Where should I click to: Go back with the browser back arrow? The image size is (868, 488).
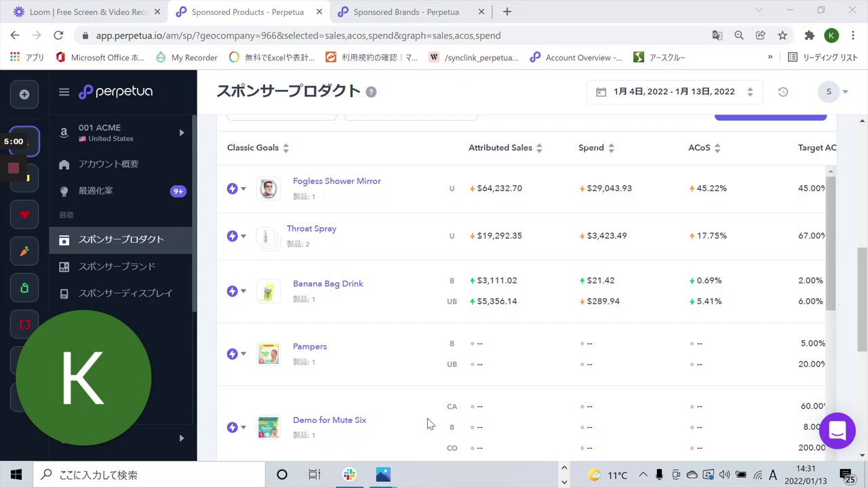pyautogui.click(x=15, y=35)
